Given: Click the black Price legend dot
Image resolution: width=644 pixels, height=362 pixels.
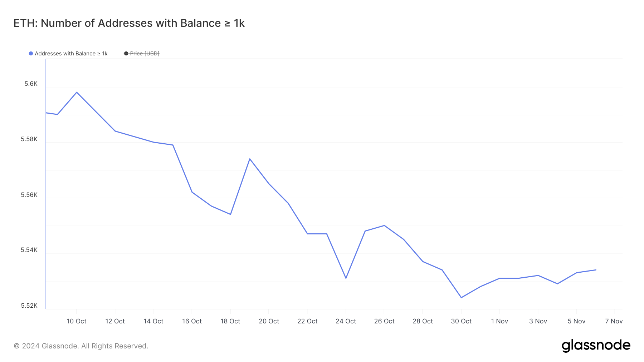Looking at the screenshot, I should [x=126, y=54].
